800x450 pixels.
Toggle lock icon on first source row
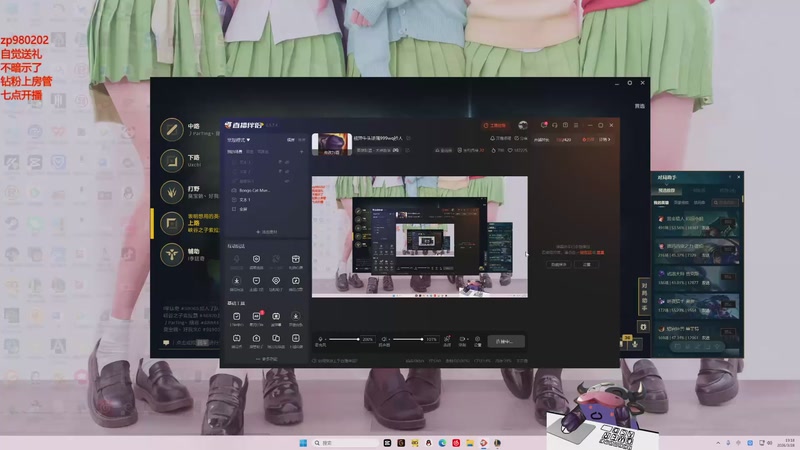click(280, 162)
